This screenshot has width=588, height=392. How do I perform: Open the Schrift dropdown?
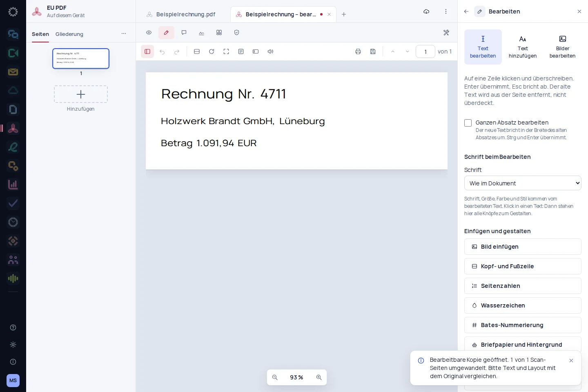click(x=523, y=183)
